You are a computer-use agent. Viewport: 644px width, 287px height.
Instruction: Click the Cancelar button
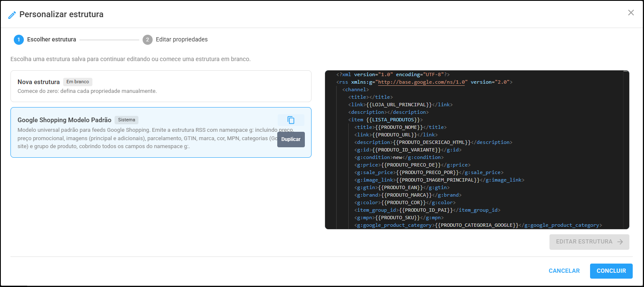[x=564, y=271]
